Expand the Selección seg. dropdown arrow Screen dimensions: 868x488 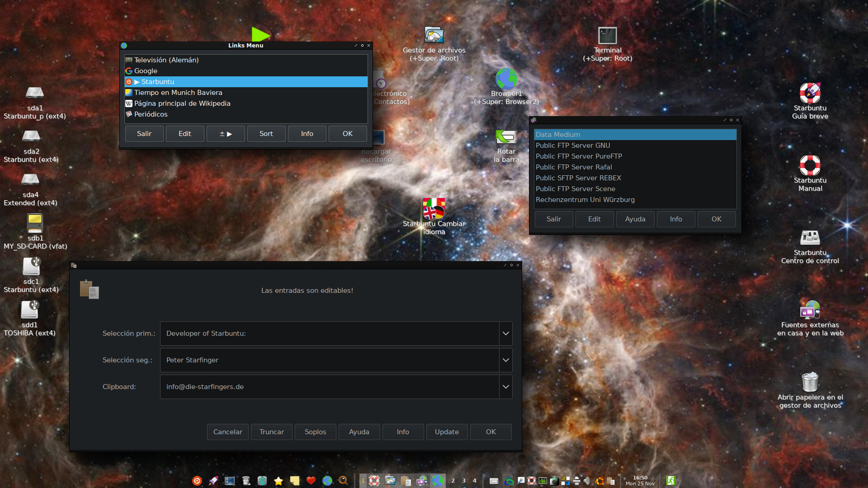pyautogui.click(x=505, y=360)
